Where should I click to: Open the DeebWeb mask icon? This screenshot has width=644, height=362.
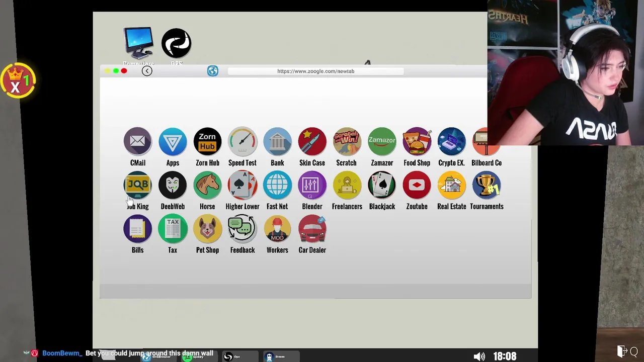[173, 185]
